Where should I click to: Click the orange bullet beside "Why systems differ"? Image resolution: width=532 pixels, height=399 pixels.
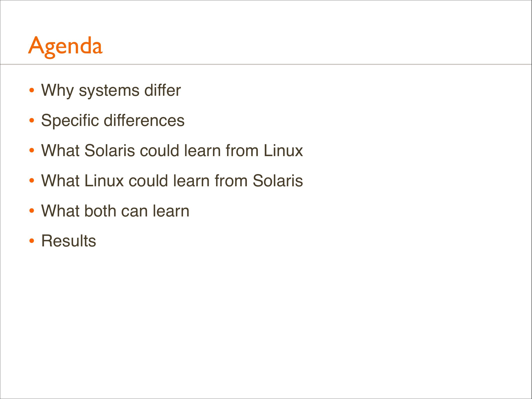31,90
